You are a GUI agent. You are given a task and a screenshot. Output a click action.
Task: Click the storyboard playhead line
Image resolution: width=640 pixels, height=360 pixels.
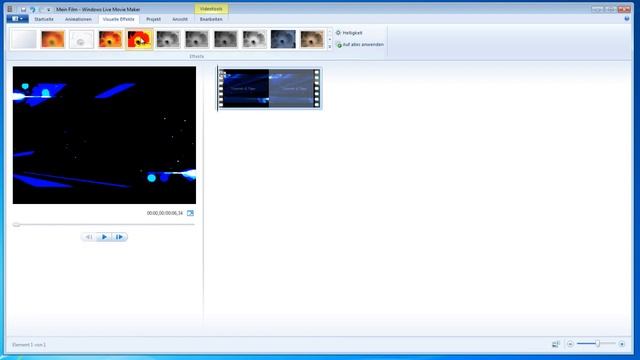218,88
